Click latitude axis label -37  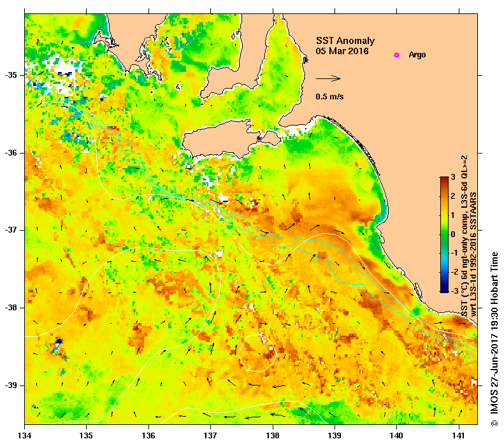click(11, 230)
